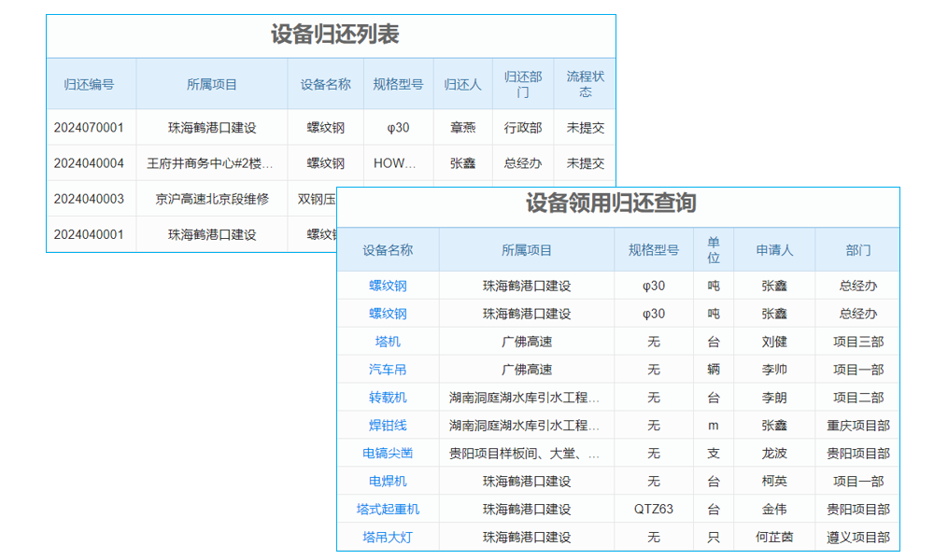
Task: Select the 电焊机 device link
Action: pos(388,481)
